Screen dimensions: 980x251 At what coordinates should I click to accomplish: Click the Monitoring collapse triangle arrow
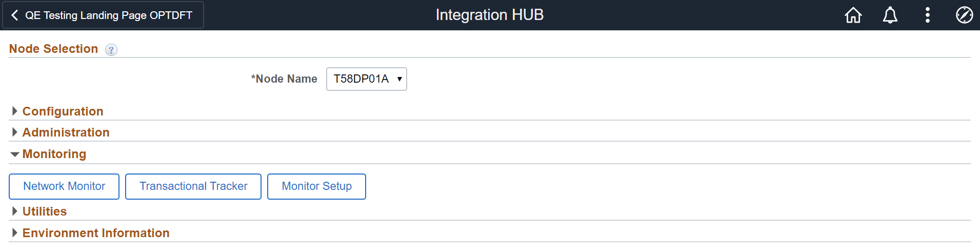[x=14, y=154]
